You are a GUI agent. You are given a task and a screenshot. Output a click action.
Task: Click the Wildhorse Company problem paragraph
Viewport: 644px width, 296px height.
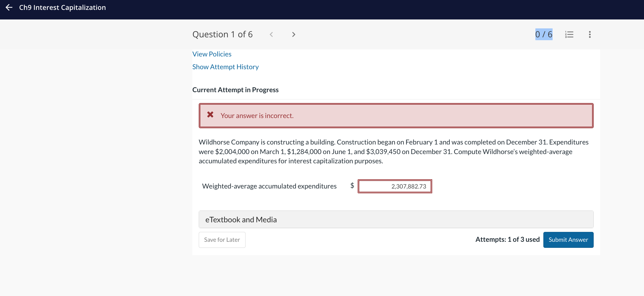coord(394,152)
